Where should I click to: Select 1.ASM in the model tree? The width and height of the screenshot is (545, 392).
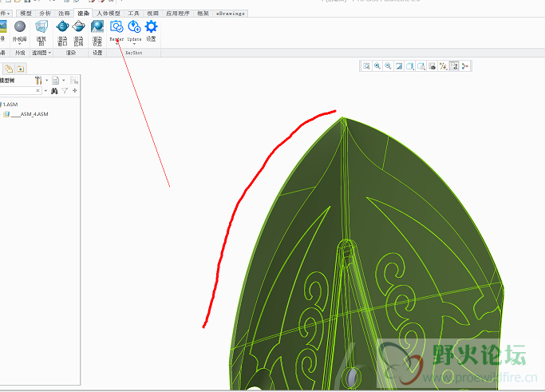pos(10,105)
